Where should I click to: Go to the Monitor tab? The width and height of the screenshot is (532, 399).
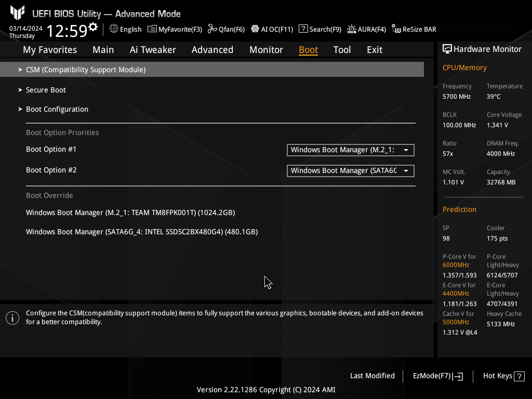[267, 50]
